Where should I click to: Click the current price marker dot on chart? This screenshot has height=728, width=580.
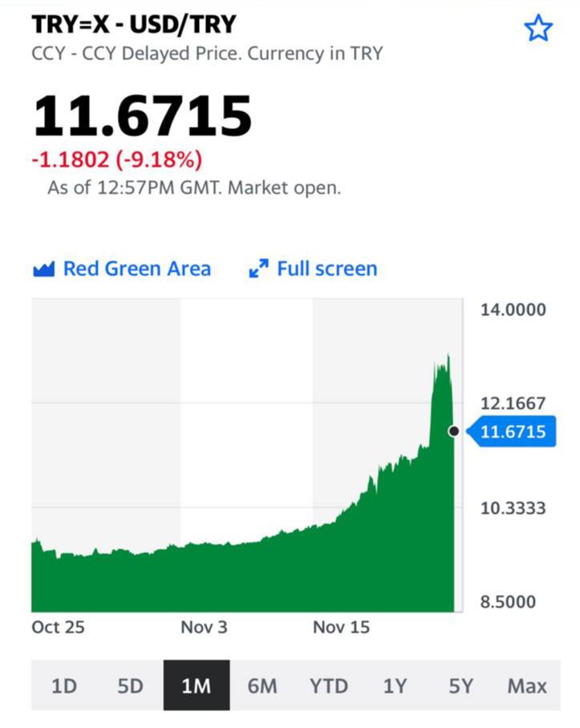click(454, 431)
